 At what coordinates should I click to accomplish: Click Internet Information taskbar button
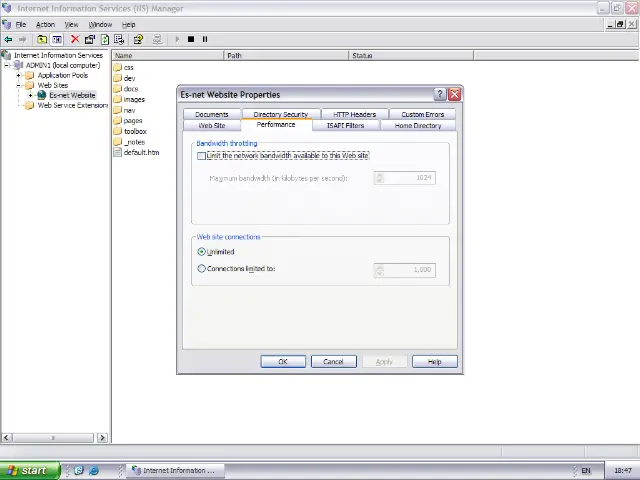pos(176,471)
